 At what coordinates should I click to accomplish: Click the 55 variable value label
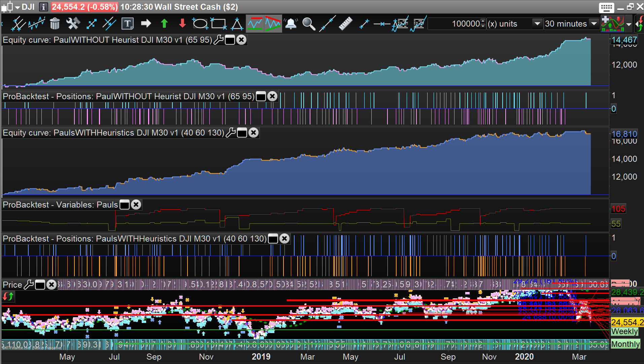(616, 224)
